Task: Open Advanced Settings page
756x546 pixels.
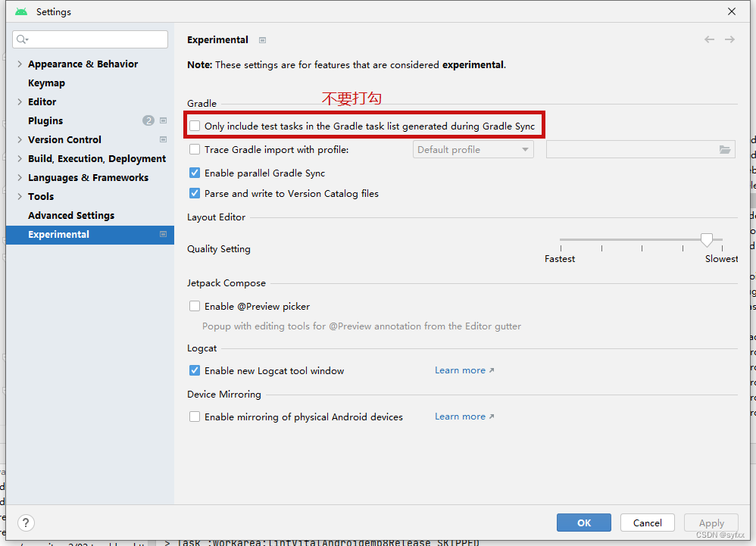Action: pyautogui.click(x=71, y=215)
